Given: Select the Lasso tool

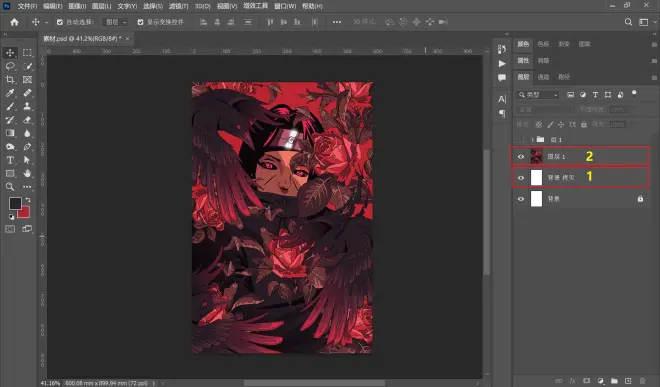Looking at the screenshot, I should pyautogui.click(x=10, y=66).
